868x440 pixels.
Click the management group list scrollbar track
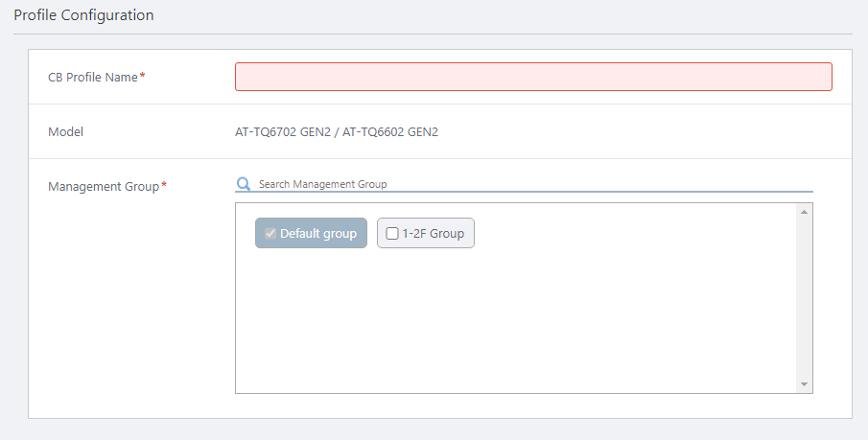point(804,297)
